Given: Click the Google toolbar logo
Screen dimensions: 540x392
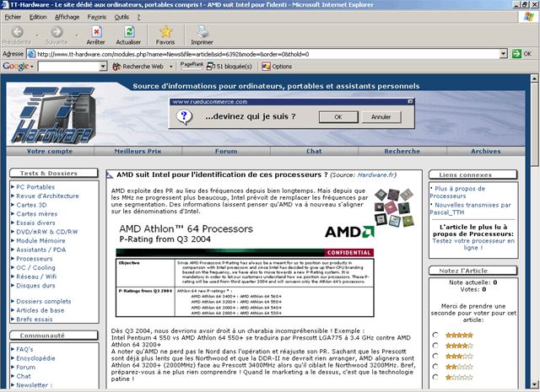Looking at the screenshot, I should point(15,66).
